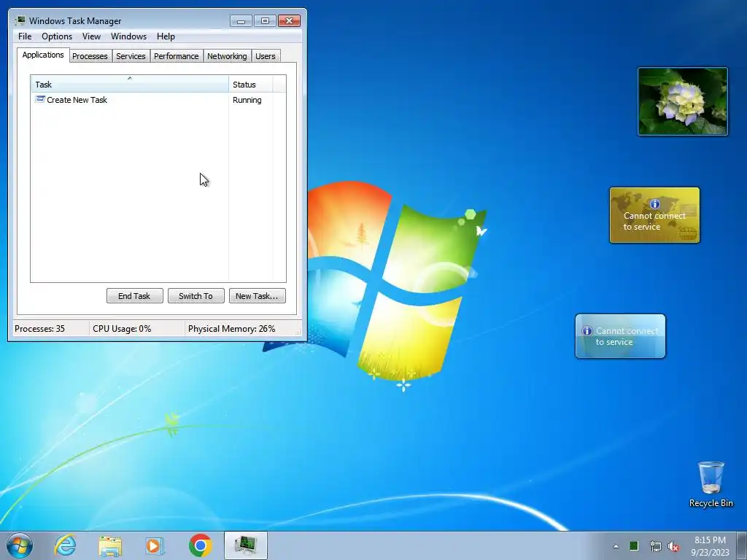The height and width of the screenshot is (560, 747).
Task: Switch to the Users tab
Action: coord(266,56)
